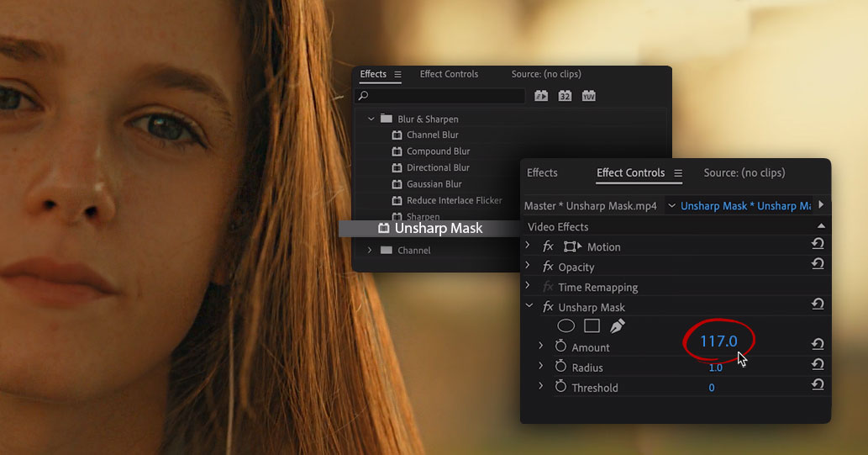The image size is (868, 455).
Task: Reset the Motion effect
Action: pyautogui.click(x=817, y=244)
